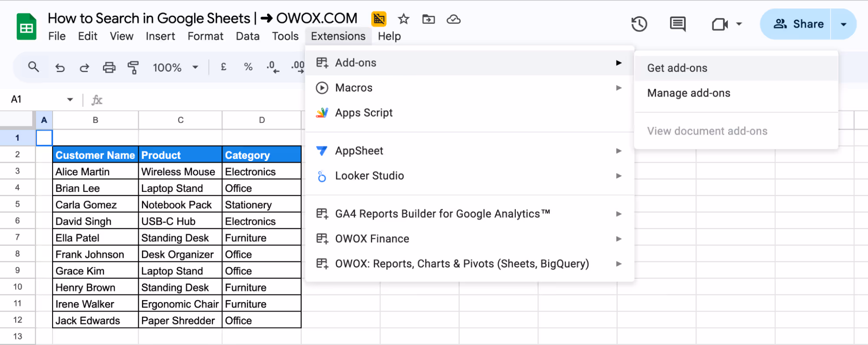The width and height of the screenshot is (868, 345).
Task: Open the Data menu
Action: [x=248, y=36]
